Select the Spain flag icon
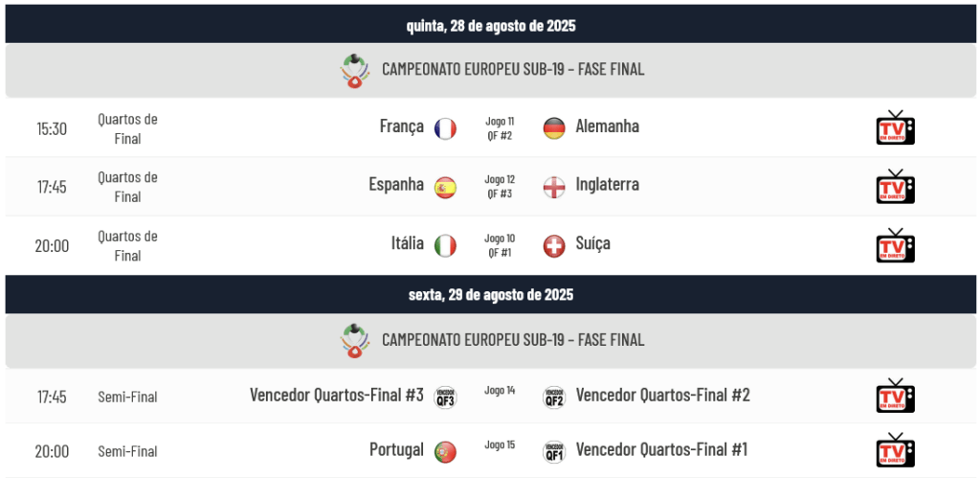Viewport: 980px width, 478px height. click(446, 187)
